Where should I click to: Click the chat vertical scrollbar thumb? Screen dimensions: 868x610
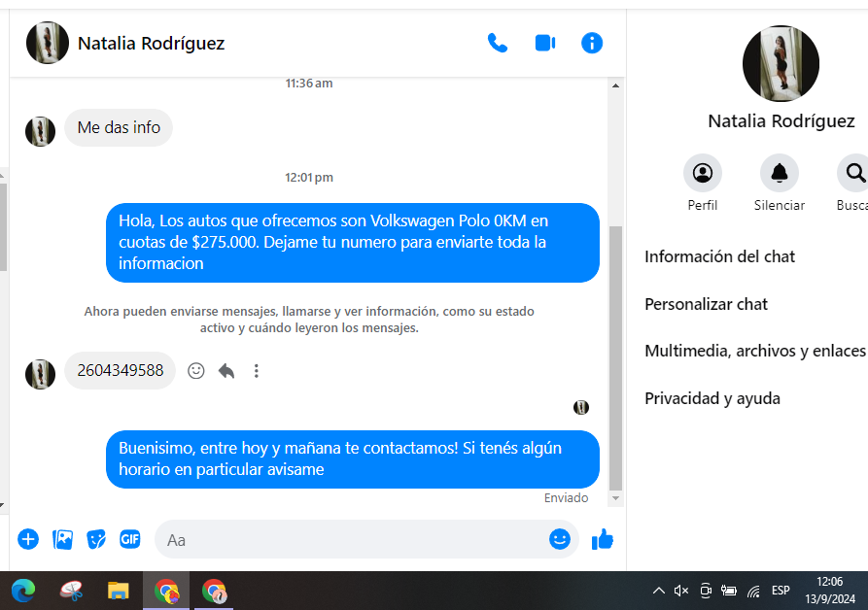(x=615, y=357)
